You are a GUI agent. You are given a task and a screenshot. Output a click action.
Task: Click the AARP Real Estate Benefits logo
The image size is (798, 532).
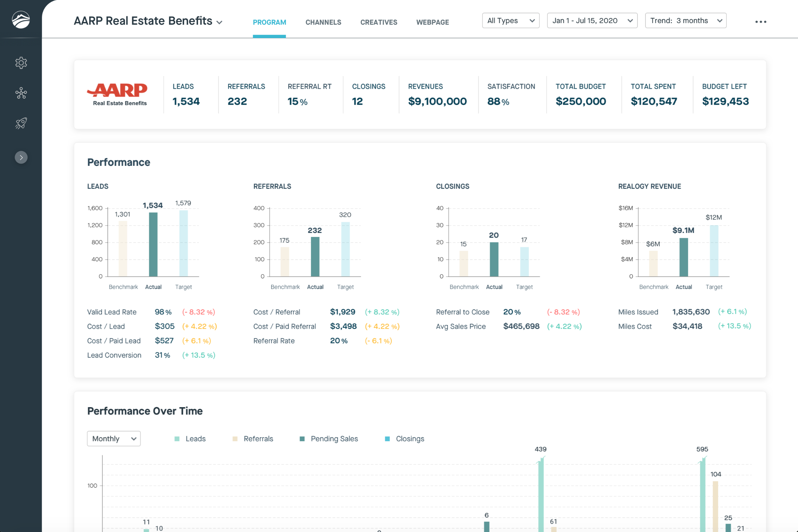[118, 94]
